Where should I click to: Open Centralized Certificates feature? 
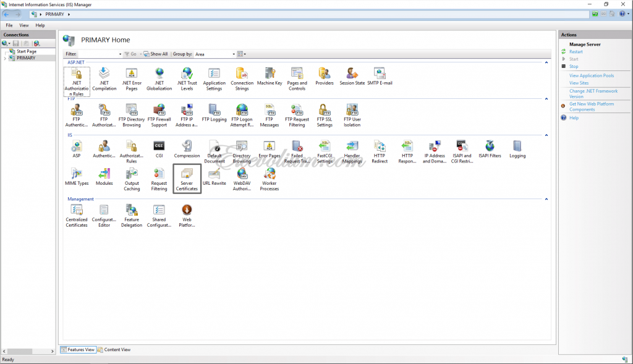point(77,216)
